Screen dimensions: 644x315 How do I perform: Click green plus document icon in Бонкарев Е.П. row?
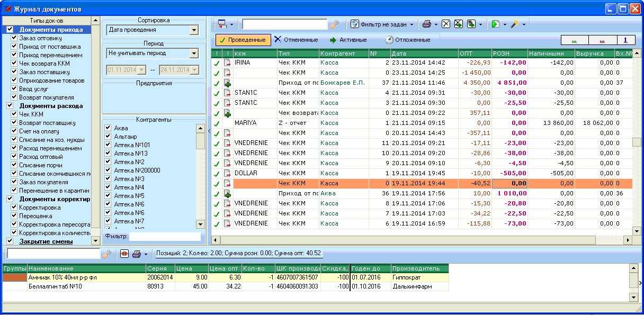[x=228, y=83]
